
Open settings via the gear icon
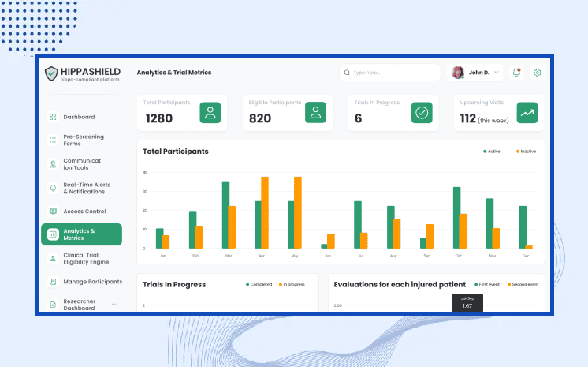tap(538, 73)
